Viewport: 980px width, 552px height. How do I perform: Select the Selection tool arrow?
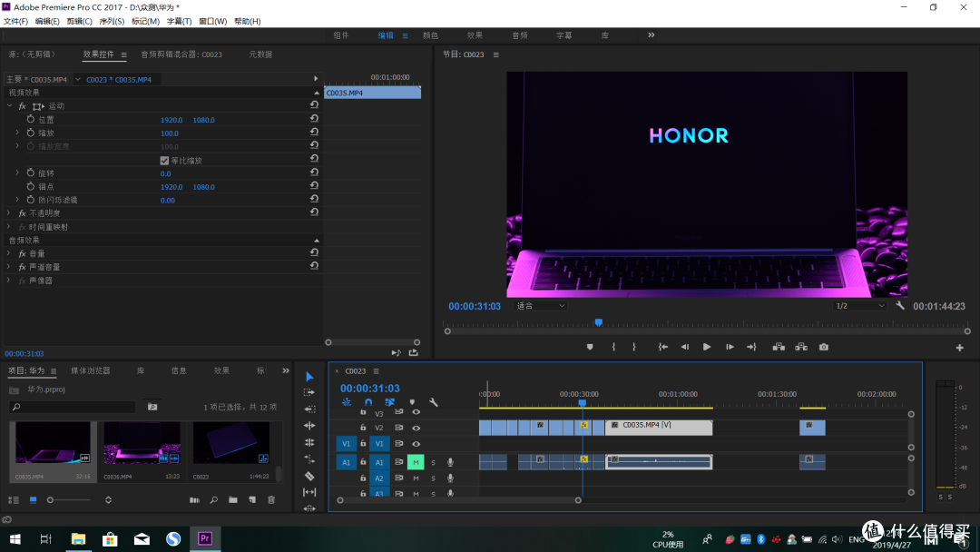[309, 377]
